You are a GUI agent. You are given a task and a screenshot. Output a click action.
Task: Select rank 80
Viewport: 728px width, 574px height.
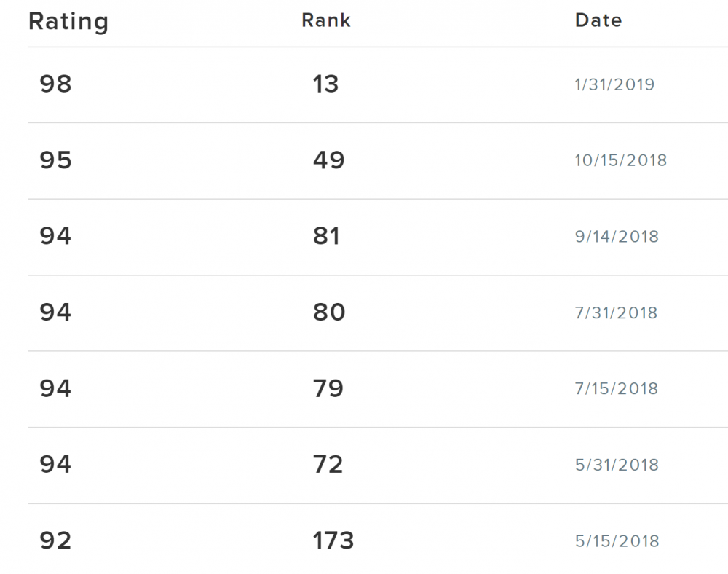(x=328, y=312)
